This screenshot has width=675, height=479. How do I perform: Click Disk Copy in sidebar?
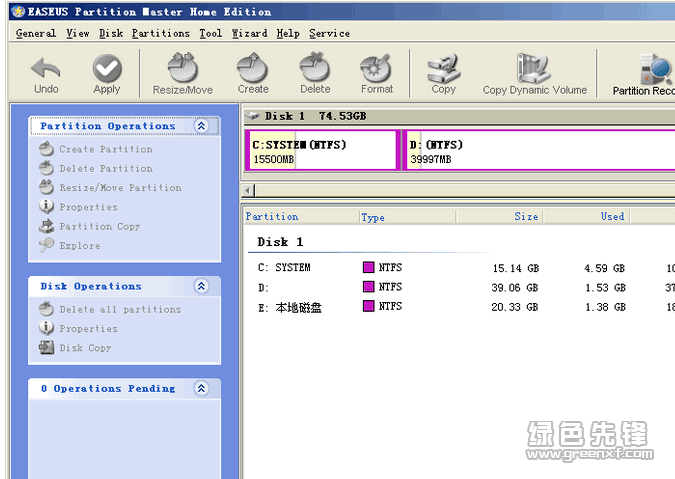pyautogui.click(x=85, y=348)
